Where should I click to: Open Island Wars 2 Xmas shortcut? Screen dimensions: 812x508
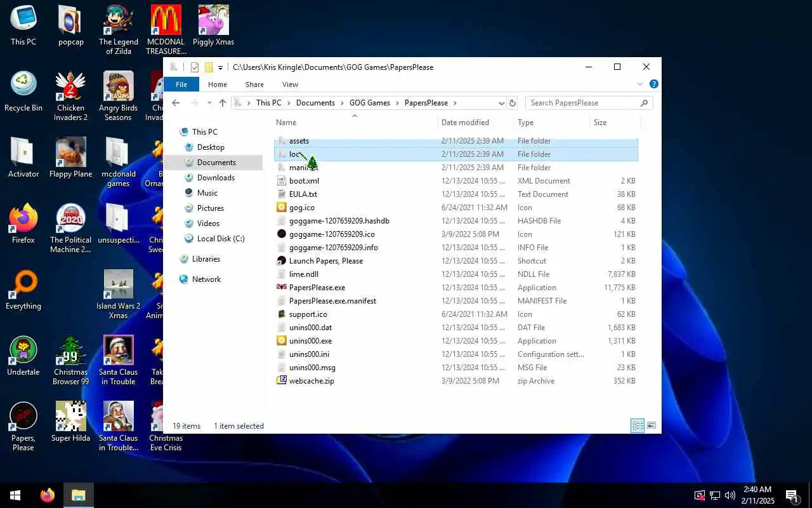(x=118, y=295)
